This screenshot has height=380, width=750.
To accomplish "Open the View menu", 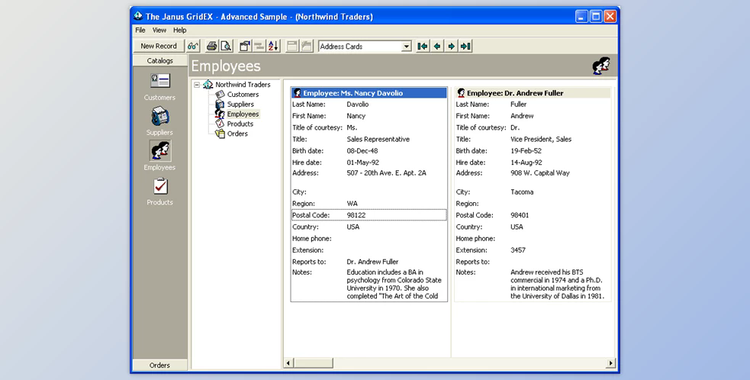I will coord(159,30).
